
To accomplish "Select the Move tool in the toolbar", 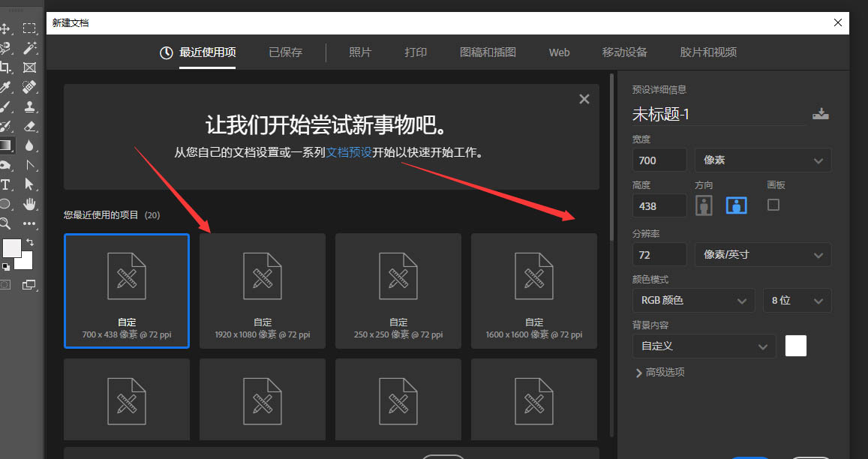I will click(x=8, y=28).
